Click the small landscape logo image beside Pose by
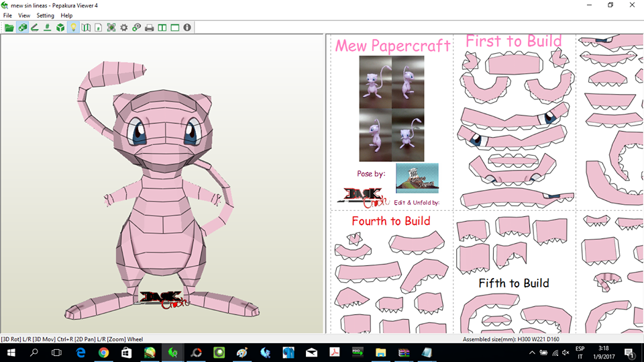Screen dimensions: 644x362 pyautogui.click(x=417, y=178)
